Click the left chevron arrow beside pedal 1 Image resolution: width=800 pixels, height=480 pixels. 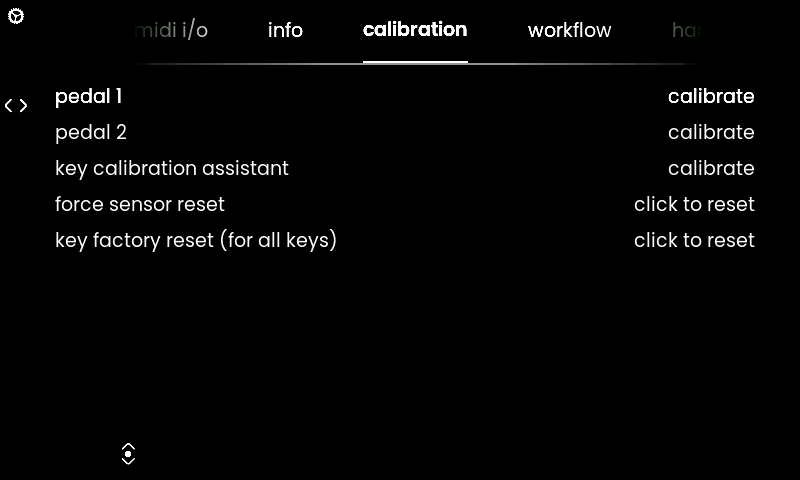9,106
